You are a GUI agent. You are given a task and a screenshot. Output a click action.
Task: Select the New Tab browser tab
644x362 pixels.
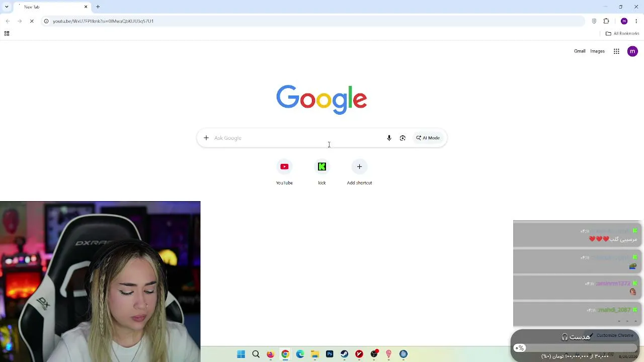coord(52,7)
